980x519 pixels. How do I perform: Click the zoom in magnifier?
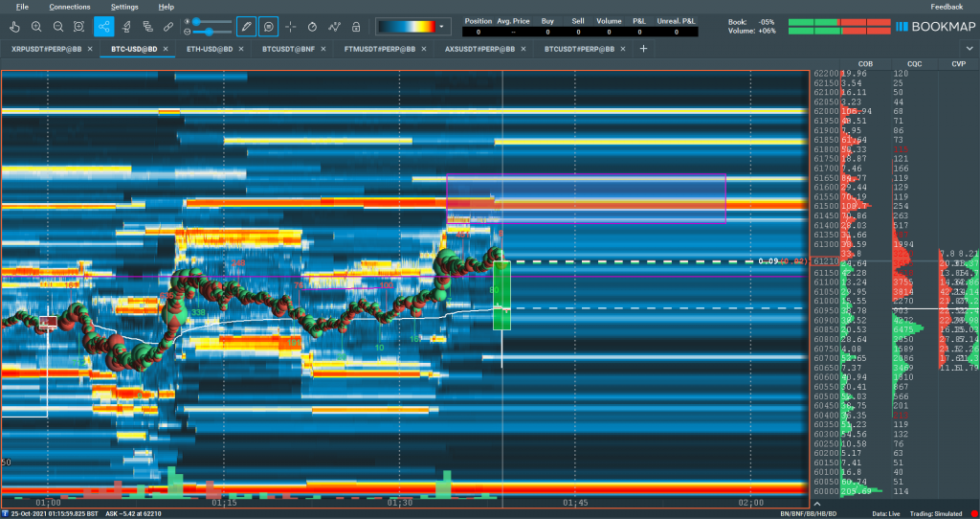(36, 27)
